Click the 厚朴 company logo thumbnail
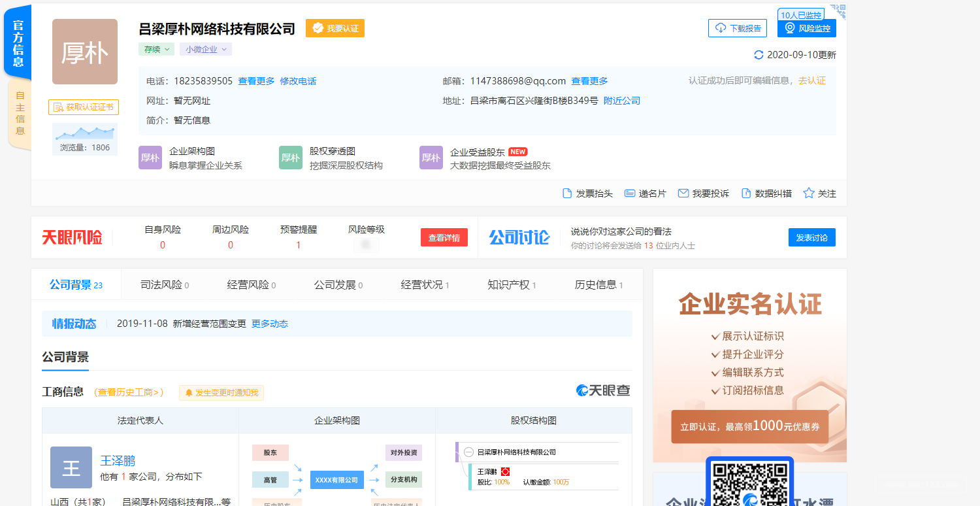This screenshot has height=506, width=980. click(x=85, y=52)
